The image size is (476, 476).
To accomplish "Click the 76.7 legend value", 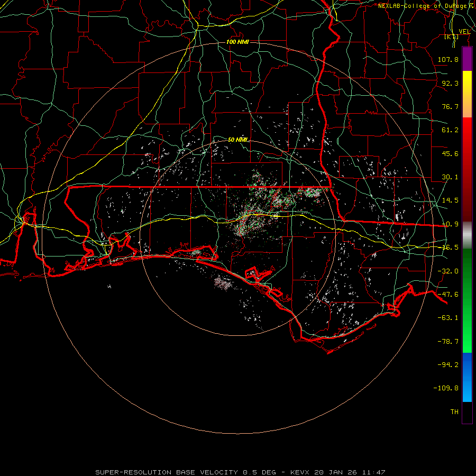I will [450, 106].
